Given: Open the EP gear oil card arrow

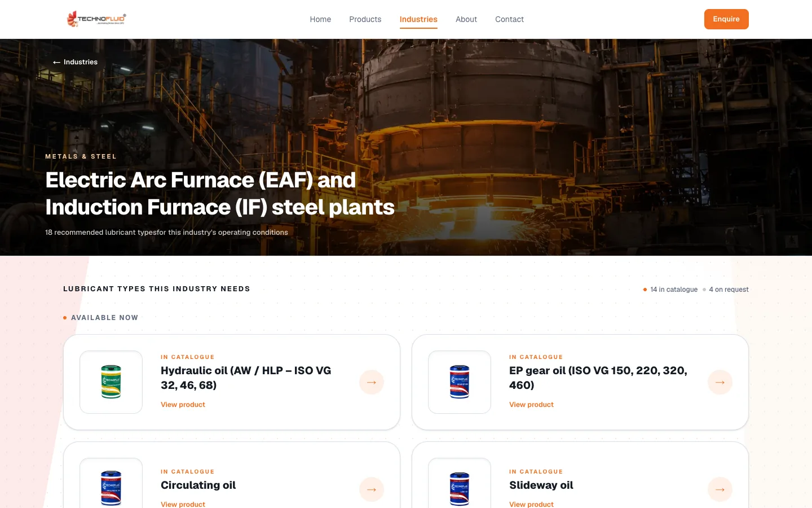Looking at the screenshot, I should click(720, 382).
